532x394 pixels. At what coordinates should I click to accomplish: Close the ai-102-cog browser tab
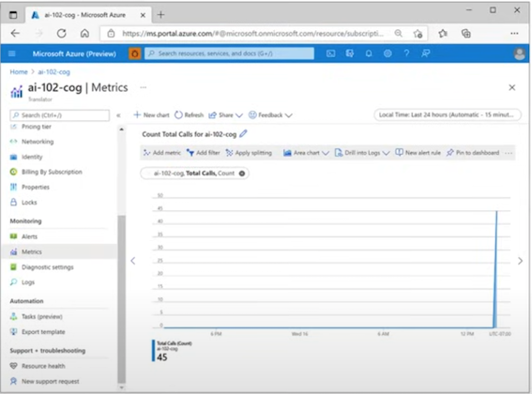(x=143, y=15)
